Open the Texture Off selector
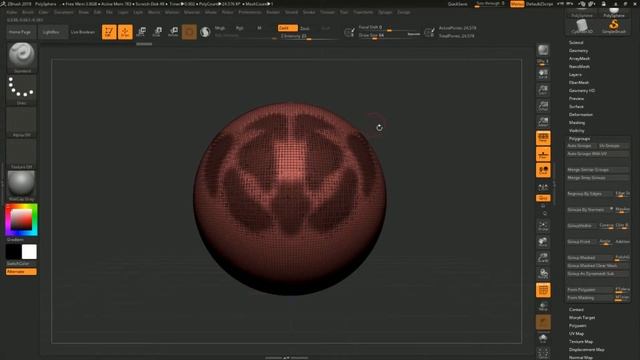This screenshot has height=360, width=640. (x=21, y=153)
